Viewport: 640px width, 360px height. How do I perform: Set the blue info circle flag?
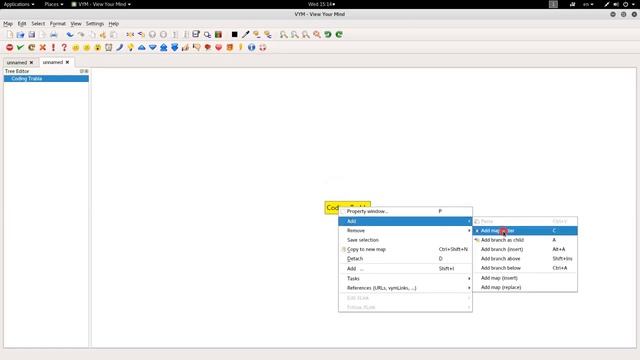tap(251, 47)
